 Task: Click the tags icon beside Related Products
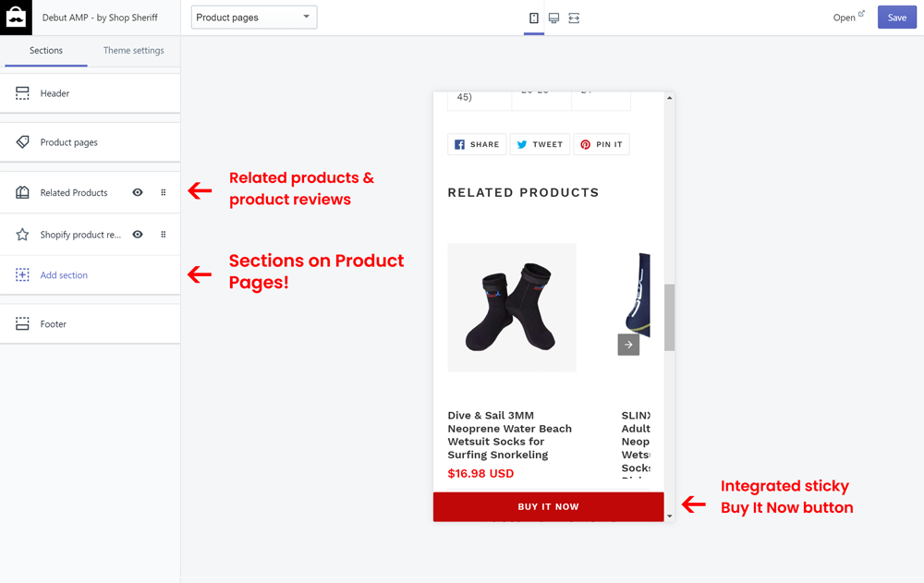tap(22, 192)
